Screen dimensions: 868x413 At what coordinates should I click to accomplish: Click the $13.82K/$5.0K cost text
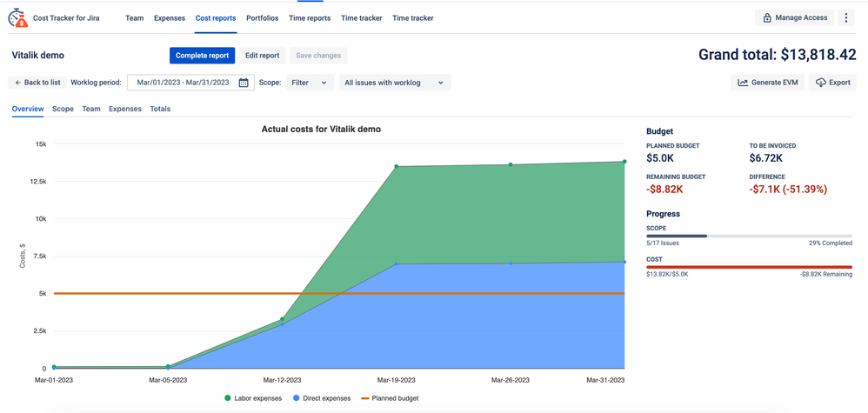[666, 274]
